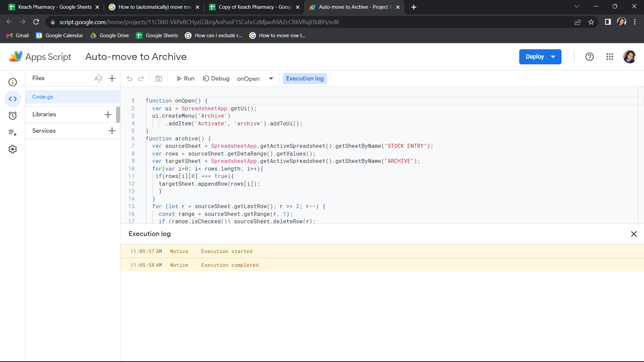
Task: Add a library with plus icon
Action: coord(108,114)
